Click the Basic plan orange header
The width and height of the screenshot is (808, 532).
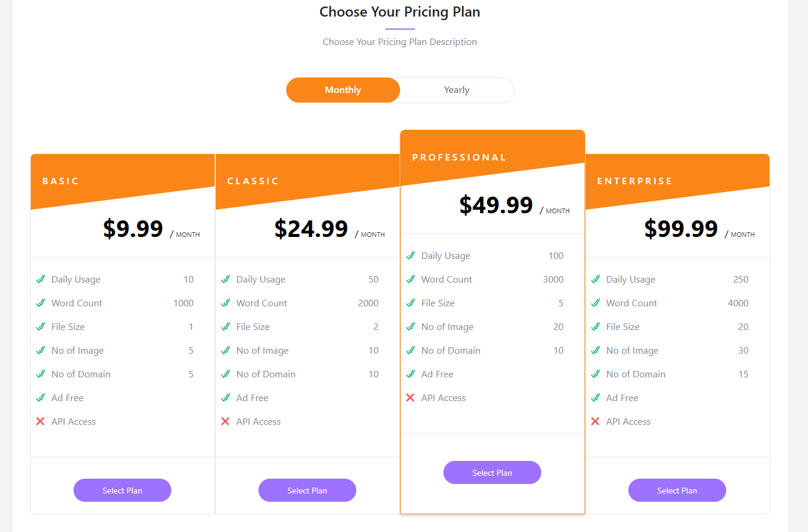pyautogui.click(x=60, y=181)
